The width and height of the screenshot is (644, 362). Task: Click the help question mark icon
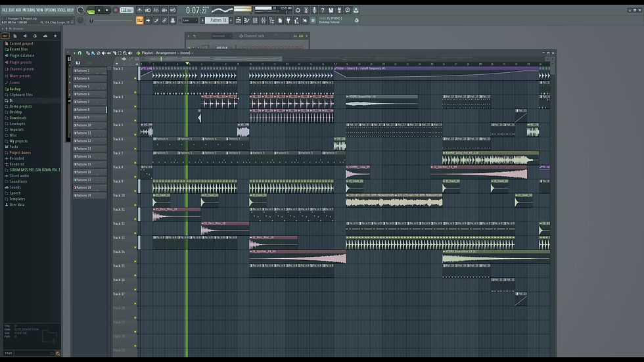pyautogui.click(x=323, y=11)
